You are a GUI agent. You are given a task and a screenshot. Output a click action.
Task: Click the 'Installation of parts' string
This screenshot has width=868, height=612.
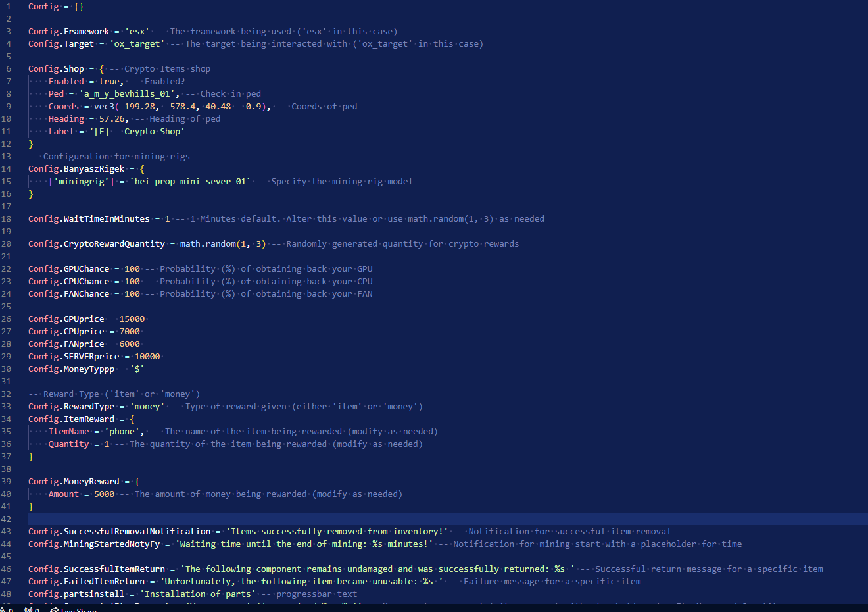tap(198, 594)
